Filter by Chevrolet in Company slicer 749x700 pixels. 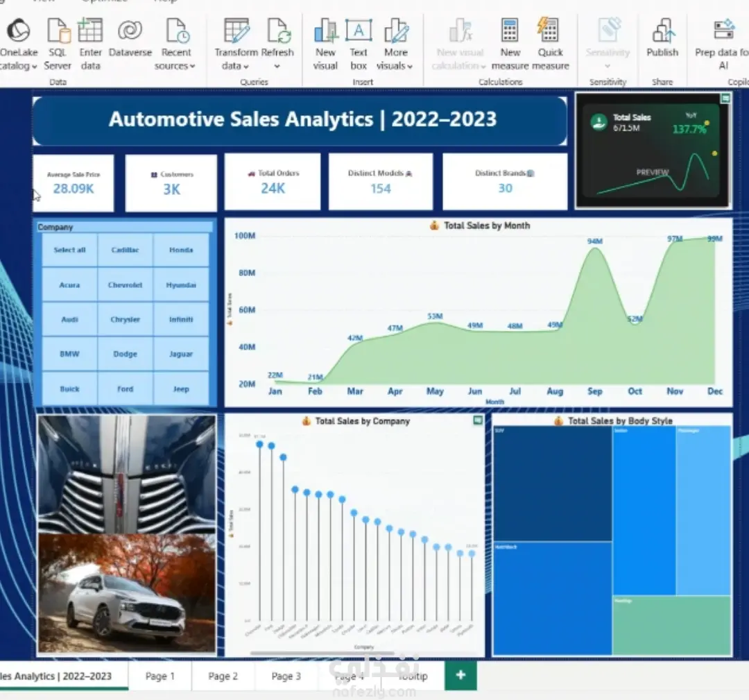click(x=125, y=284)
